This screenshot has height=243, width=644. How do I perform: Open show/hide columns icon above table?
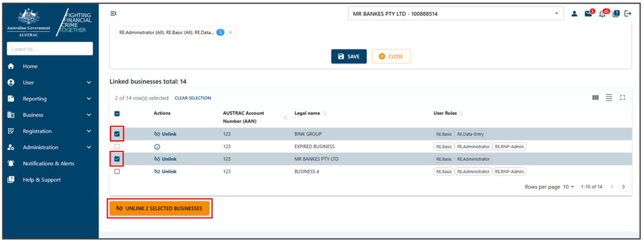point(596,97)
